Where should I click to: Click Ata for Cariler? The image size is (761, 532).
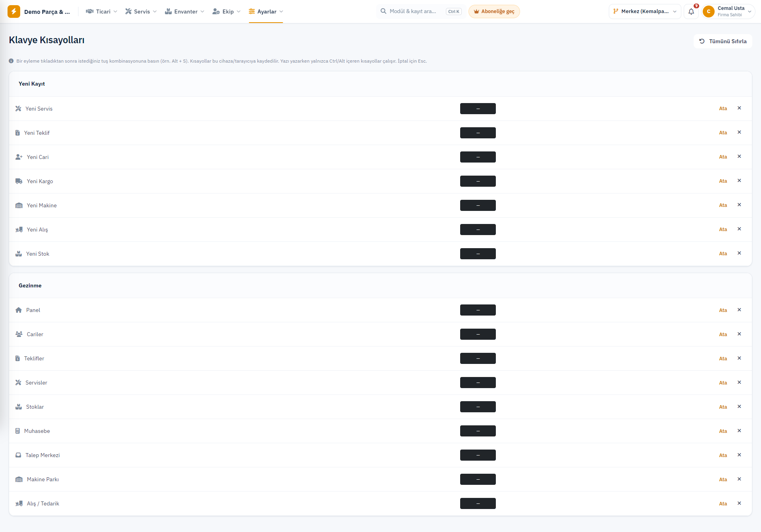[x=723, y=335]
